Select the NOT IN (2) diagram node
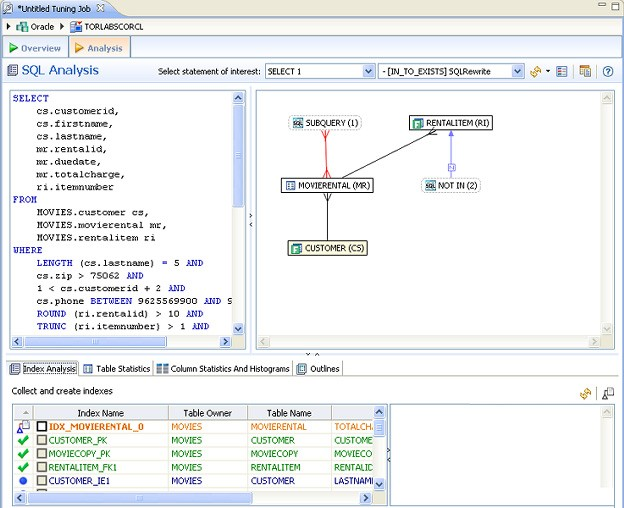Screen dimensions: 624x508 click(451, 185)
